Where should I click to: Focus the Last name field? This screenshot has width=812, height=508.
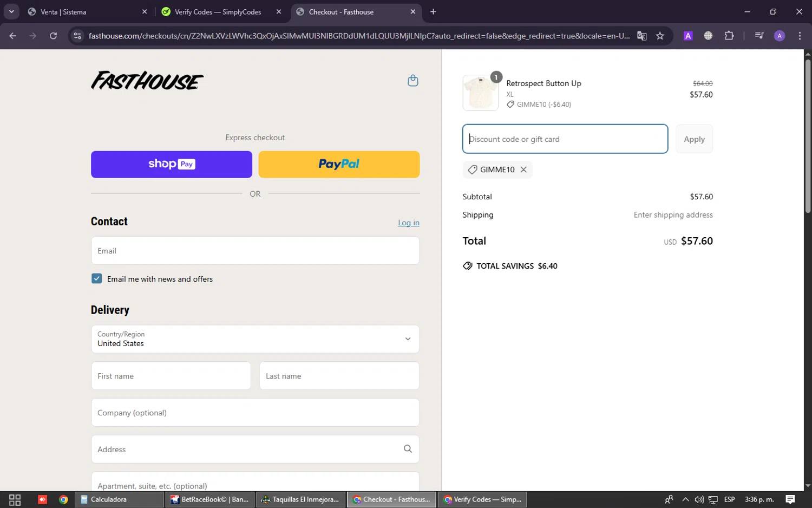339,376
